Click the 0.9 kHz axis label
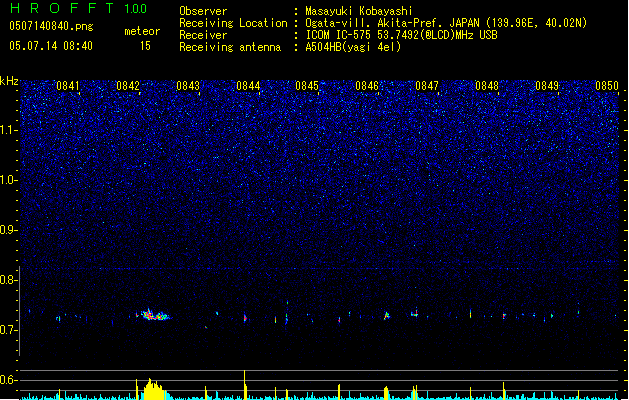Image resolution: width=629 pixels, height=400 pixels. (x=8, y=230)
